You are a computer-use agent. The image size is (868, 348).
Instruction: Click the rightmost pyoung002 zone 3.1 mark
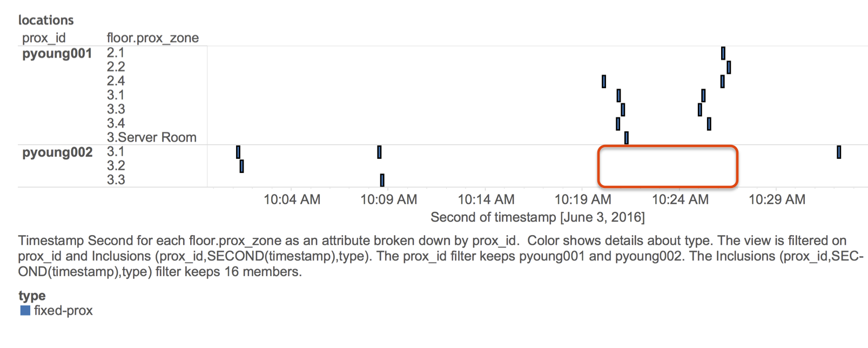click(839, 152)
